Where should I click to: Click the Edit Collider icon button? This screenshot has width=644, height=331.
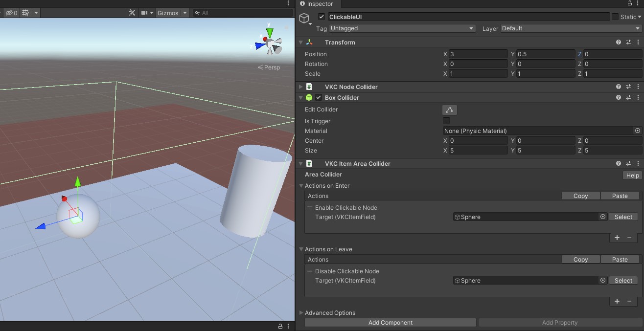coord(449,110)
